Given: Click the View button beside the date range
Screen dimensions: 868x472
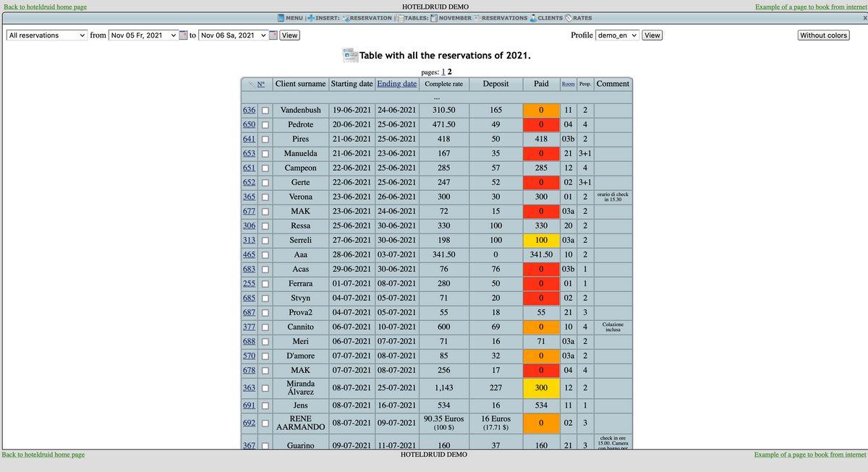Looking at the screenshot, I should (x=289, y=35).
